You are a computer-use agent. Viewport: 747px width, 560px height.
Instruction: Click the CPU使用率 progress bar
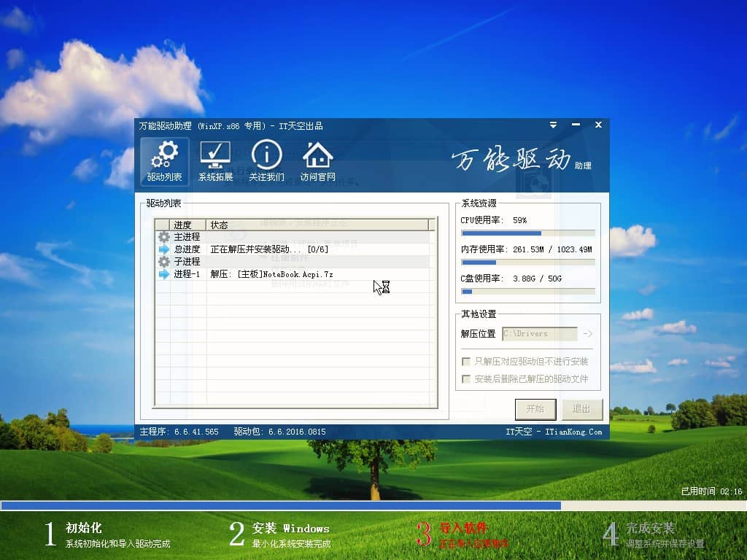527,233
